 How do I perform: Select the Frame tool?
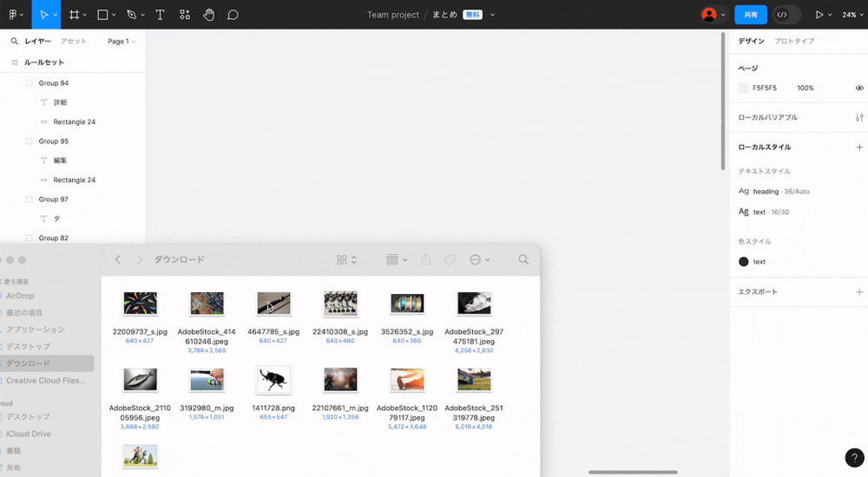pos(74,15)
